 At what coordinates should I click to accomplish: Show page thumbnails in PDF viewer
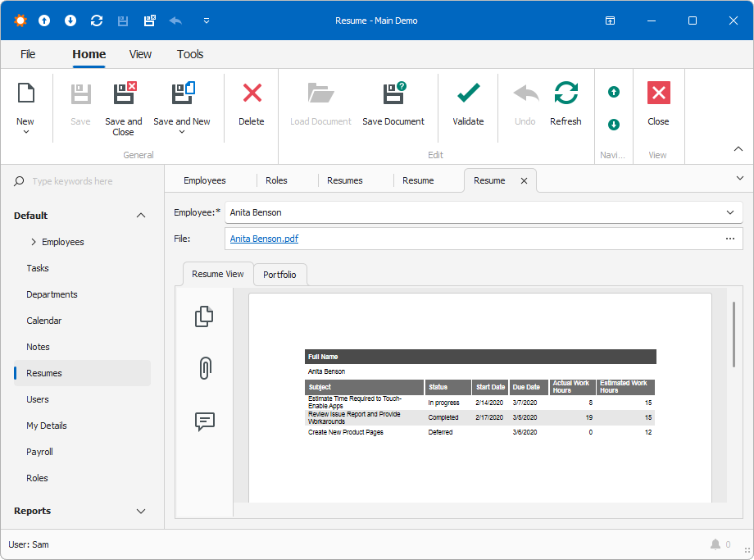204,316
